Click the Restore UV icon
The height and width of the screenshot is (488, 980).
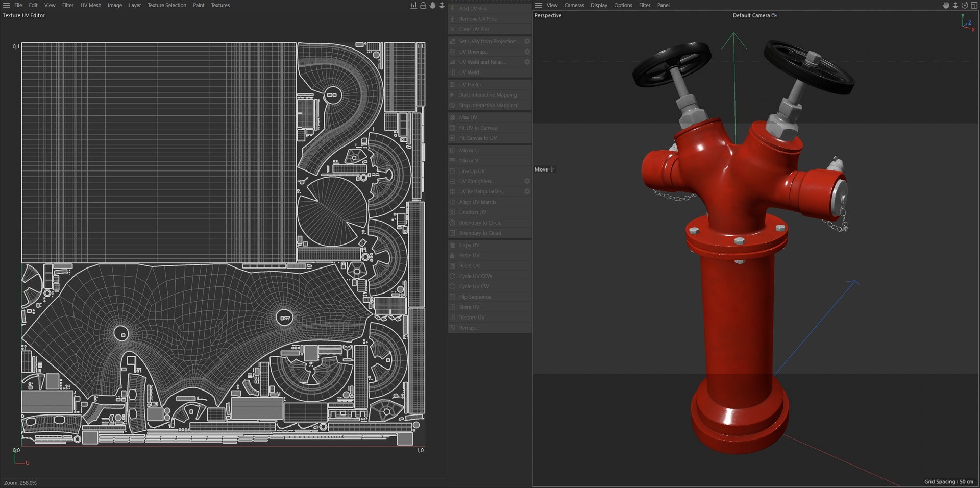452,318
